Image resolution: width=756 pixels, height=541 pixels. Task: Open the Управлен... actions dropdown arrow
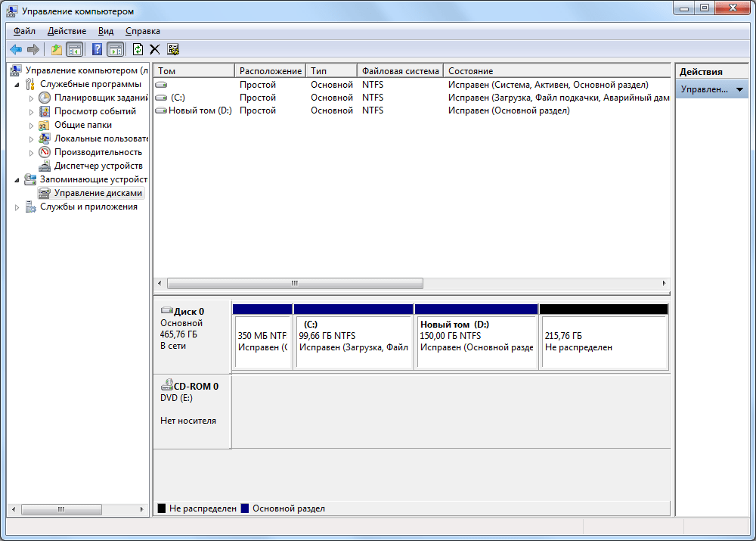pyautogui.click(x=739, y=89)
